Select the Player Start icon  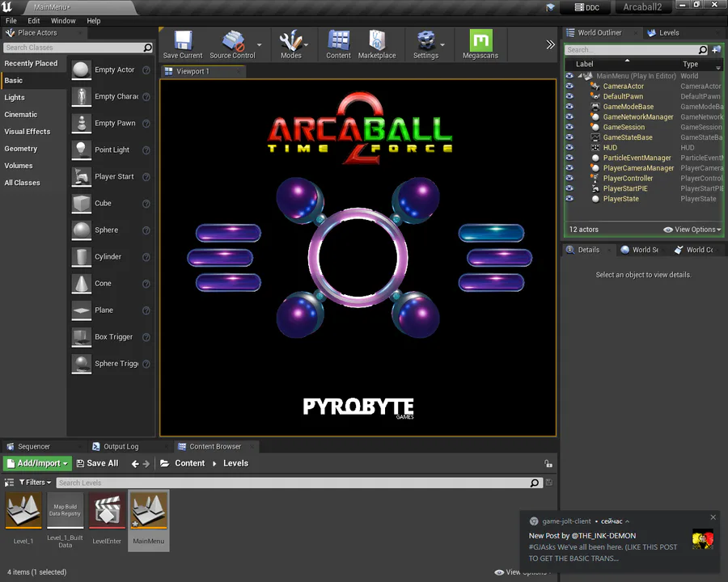81,177
